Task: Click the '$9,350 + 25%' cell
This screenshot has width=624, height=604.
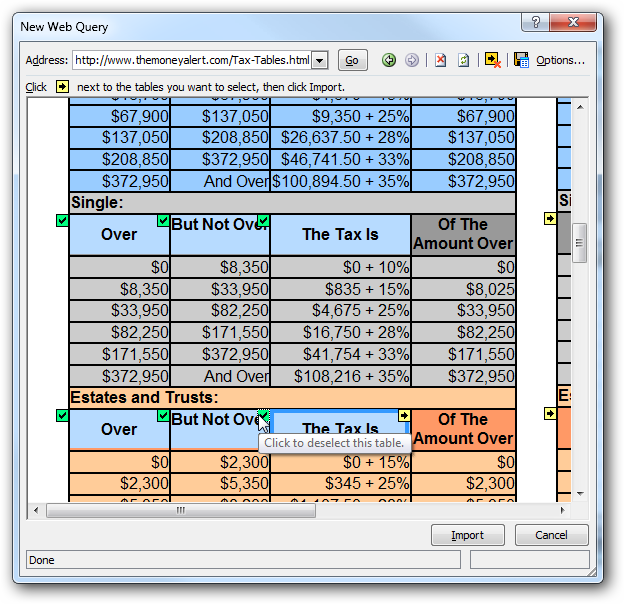Action: 340,116
